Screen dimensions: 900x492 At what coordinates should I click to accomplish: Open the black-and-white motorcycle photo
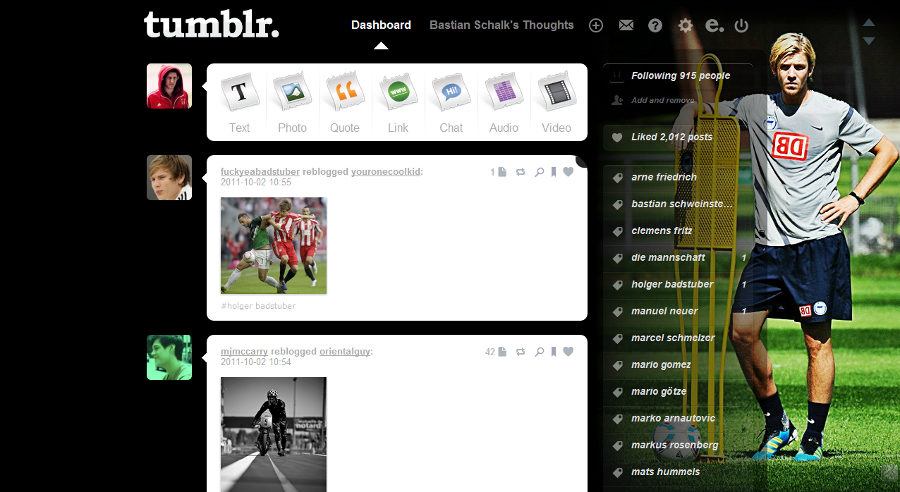274,434
